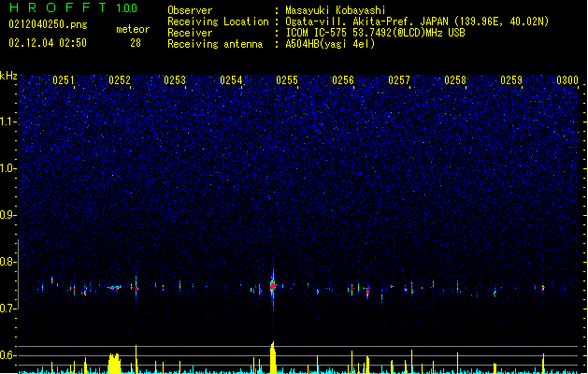The height and width of the screenshot is (374, 588).
Task: Click the HROFFT 1.0.0 title text
Action: click(x=73, y=7)
